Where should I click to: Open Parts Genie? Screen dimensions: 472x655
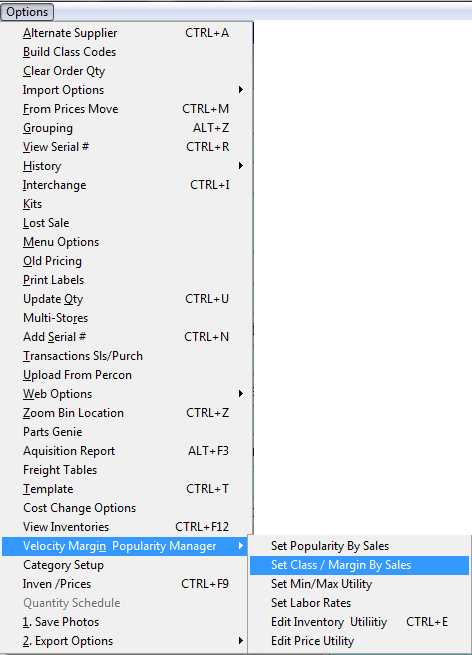[125, 432]
